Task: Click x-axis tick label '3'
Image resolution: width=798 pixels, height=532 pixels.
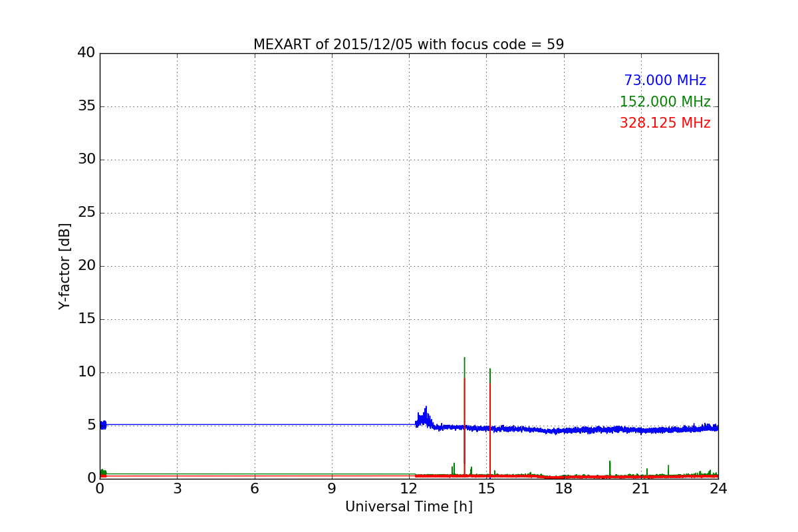Action: (x=177, y=489)
